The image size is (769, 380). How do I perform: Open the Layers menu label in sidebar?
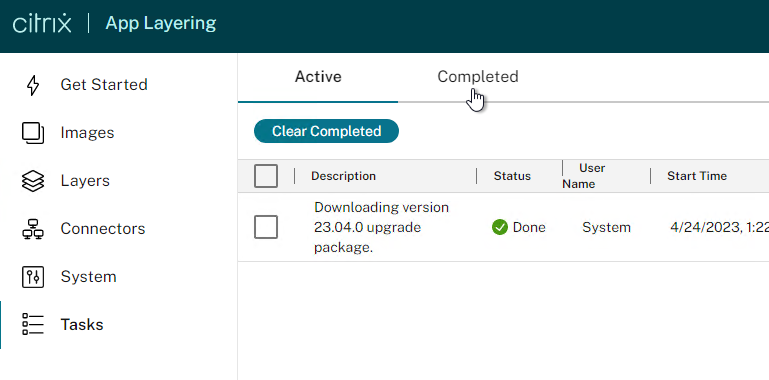(x=85, y=181)
